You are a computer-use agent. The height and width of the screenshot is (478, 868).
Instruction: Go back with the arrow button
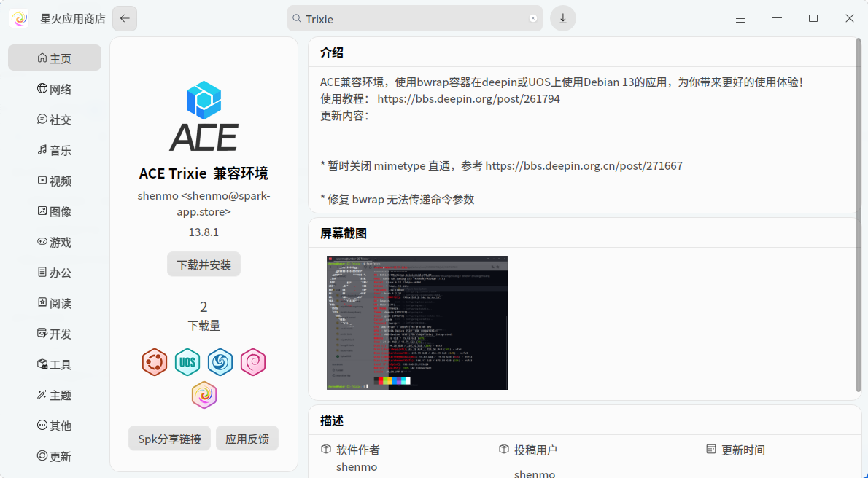pyautogui.click(x=125, y=18)
